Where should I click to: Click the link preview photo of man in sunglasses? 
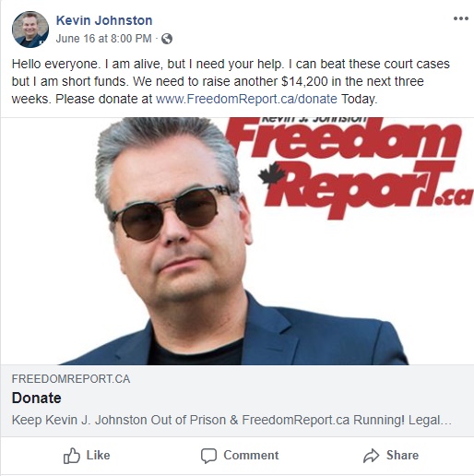point(237,242)
